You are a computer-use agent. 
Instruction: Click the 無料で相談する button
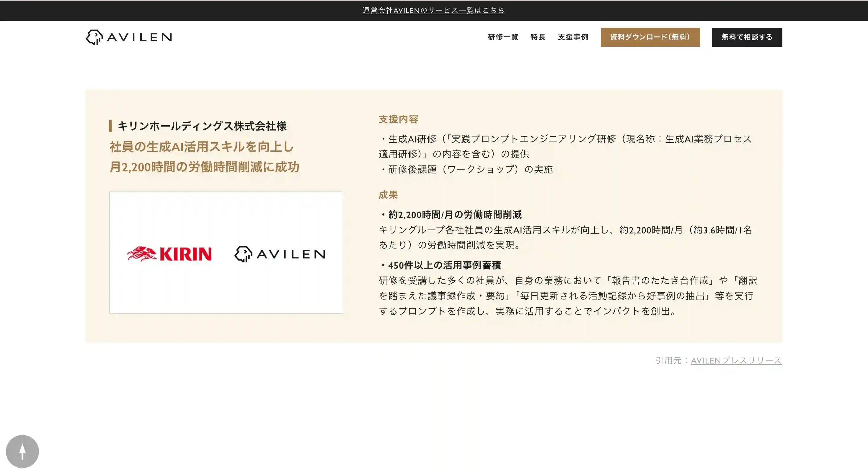pyautogui.click(x=747, y=37)
